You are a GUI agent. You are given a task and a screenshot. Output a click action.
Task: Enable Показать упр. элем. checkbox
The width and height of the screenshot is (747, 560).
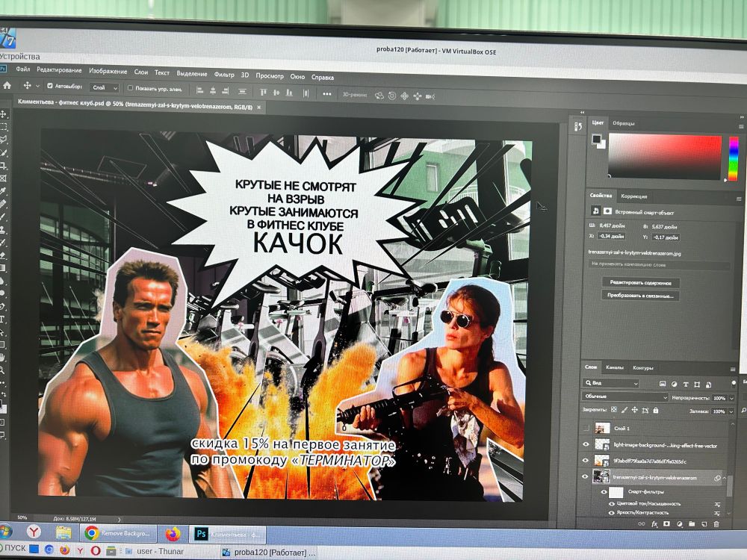[x=130, y=87]
